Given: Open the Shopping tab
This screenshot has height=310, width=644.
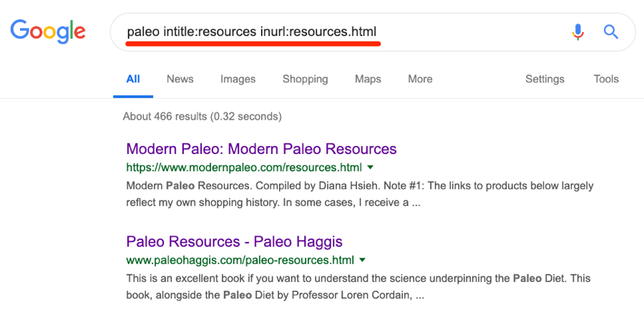Looking at the screenshot, I should pyautogui.click(x=305, y=79).
